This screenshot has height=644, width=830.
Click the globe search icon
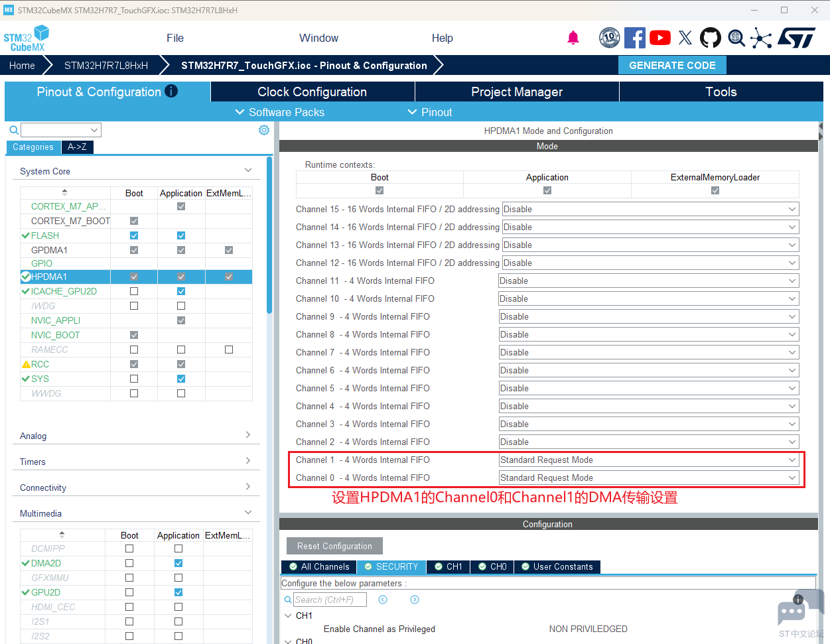[x=736, y=38]
